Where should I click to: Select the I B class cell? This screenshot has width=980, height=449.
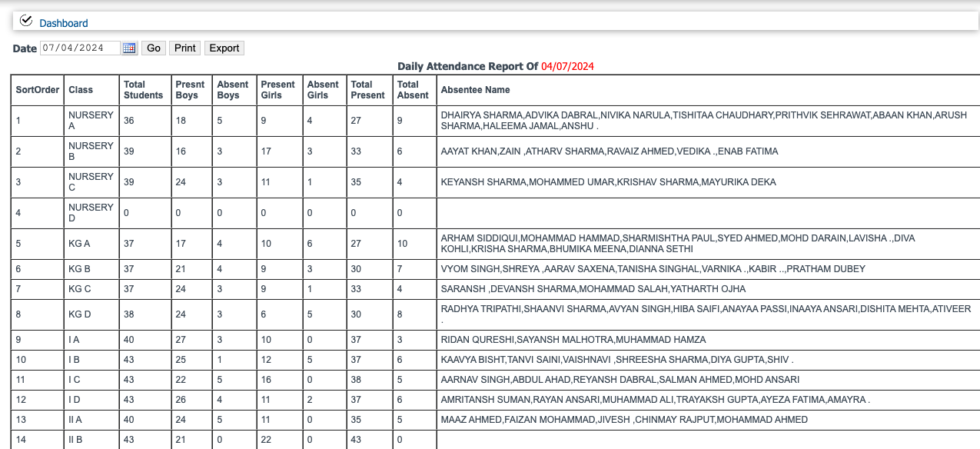coord(91,360)
